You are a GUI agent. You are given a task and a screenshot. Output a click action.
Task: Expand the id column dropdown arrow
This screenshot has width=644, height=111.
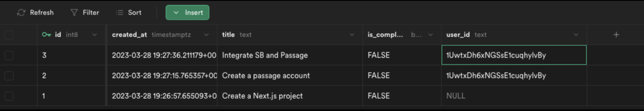(x=95, y=35)
